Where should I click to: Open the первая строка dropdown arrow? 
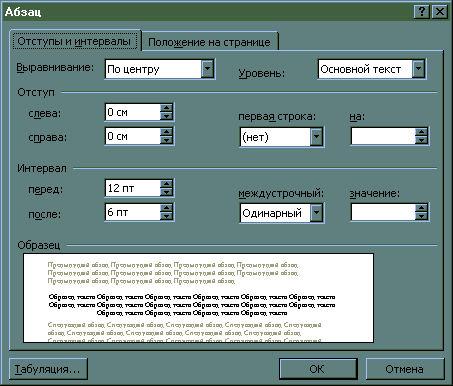click(x=316, y=137)
